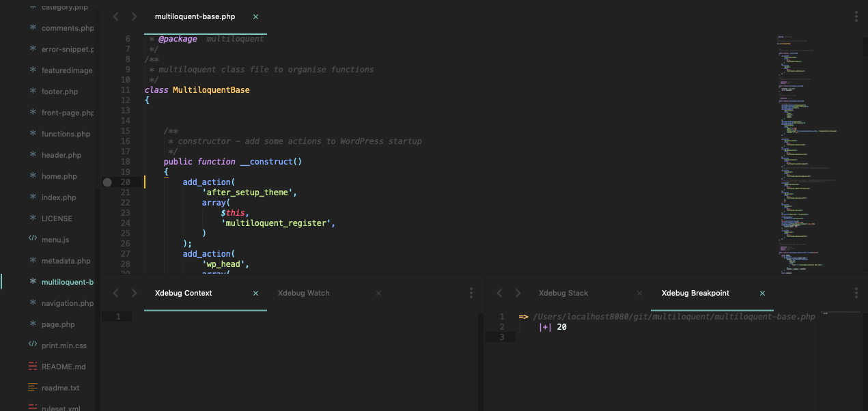The width and height of the screenshot is (868, 411).
Task: Click forward arrow in Xdebug Stack pane
Action: [518, 293]
